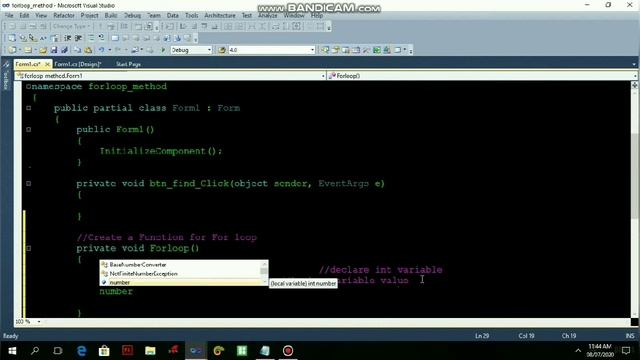640x360 pixels.
Task: Open the Debug menu
Action: click(x=132, y=16)
